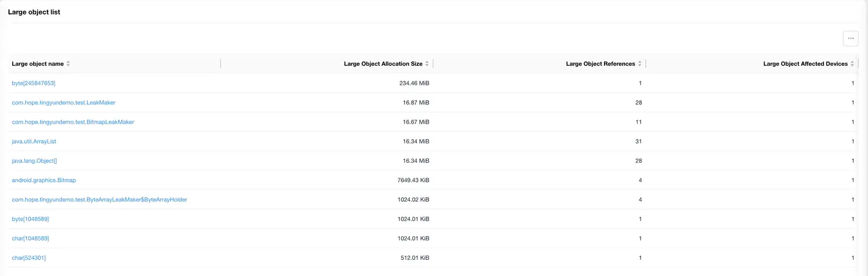This screenshot has width=868, height=276.
Task: Open java.lang.Object[] entry
Action: tap(34, 161)
